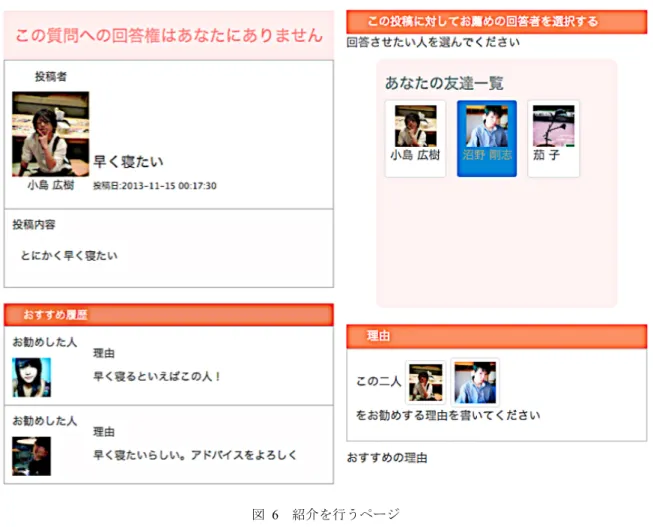Click recommender avatar beside 早く寝るといえばこの人！
This screenshot has width=653, height=527.
coord(32,377)
